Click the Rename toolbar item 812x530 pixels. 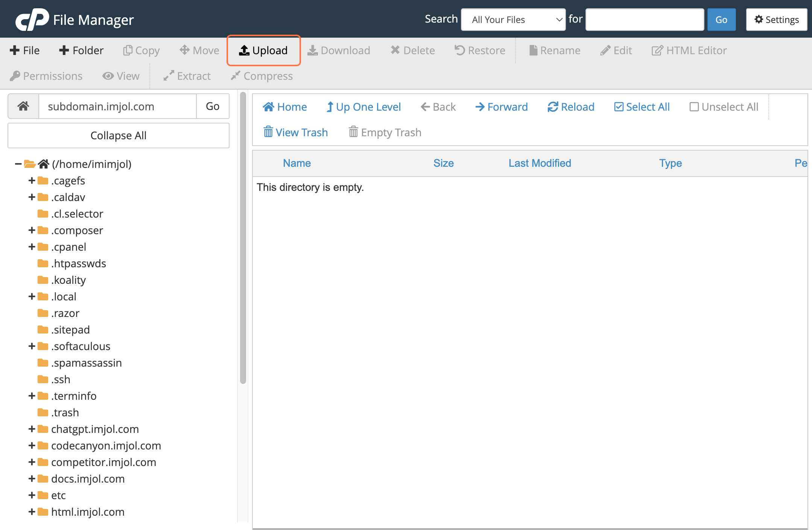[x=555, y=50]
